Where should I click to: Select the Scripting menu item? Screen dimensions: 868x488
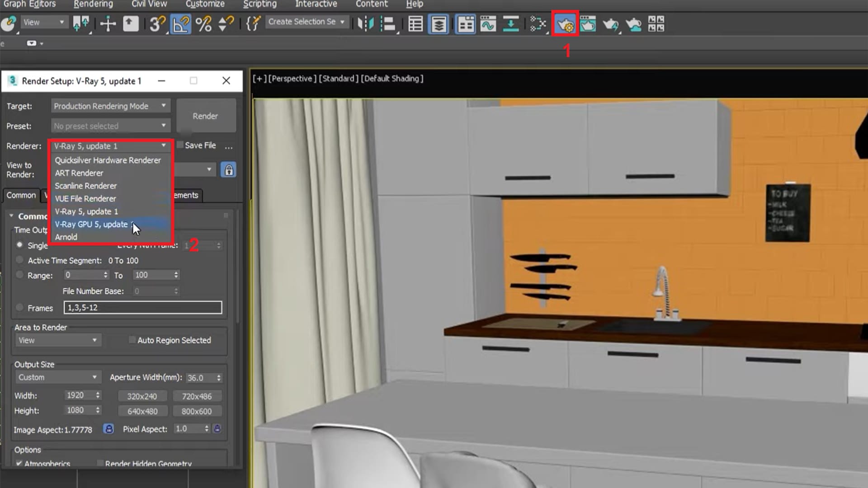260,4
